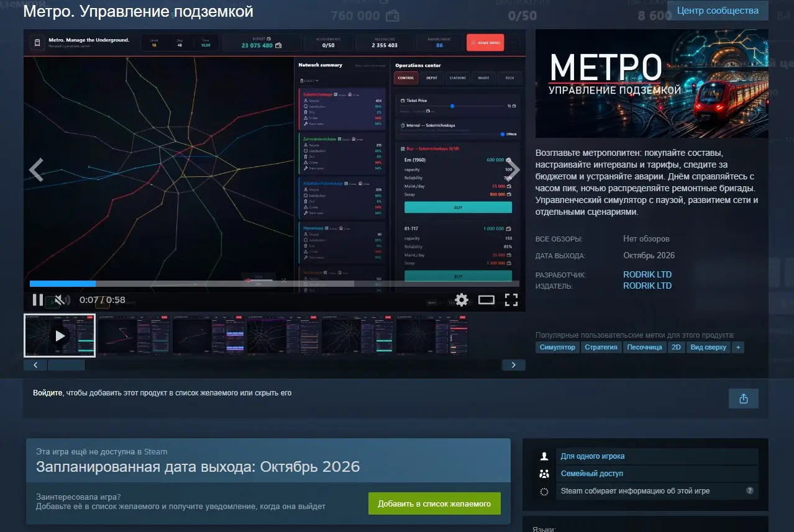
Task: Click the title Метро. Управление подземкой
Action: coord(138,12)
